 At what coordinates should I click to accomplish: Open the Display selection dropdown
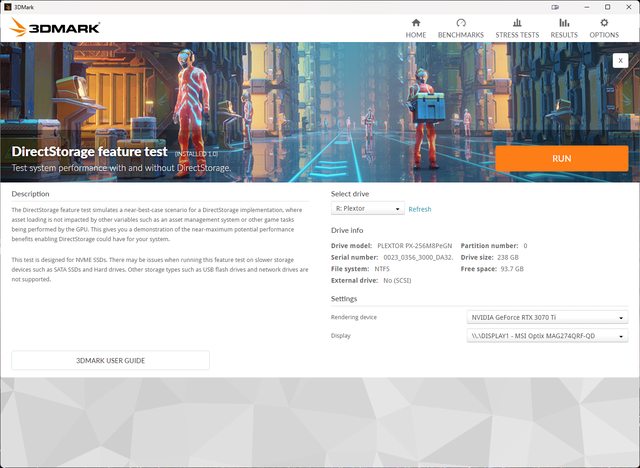(x=548, y=337)
